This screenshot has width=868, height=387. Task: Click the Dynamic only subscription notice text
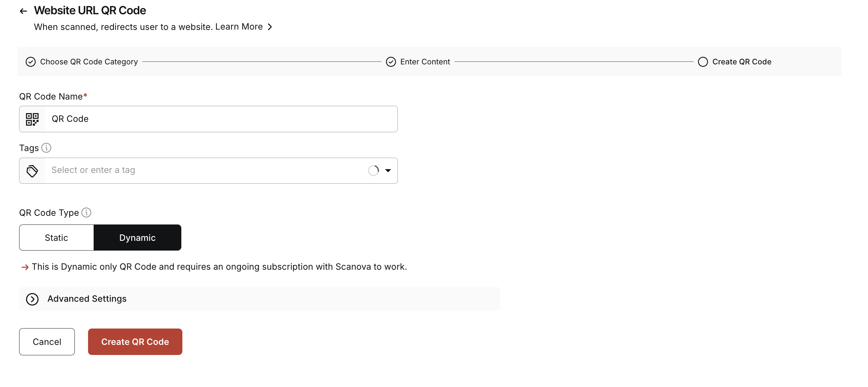[219, 267]
